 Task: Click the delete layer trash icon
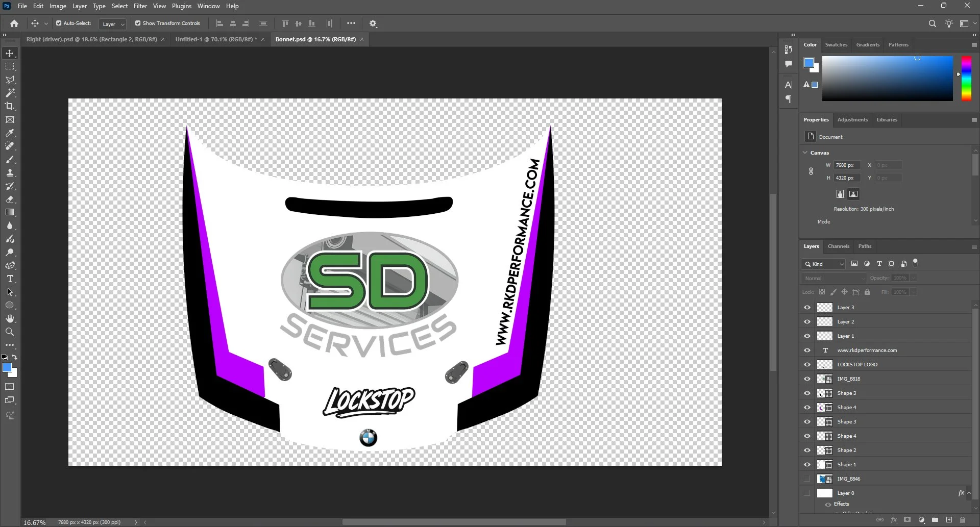[963, 520]
